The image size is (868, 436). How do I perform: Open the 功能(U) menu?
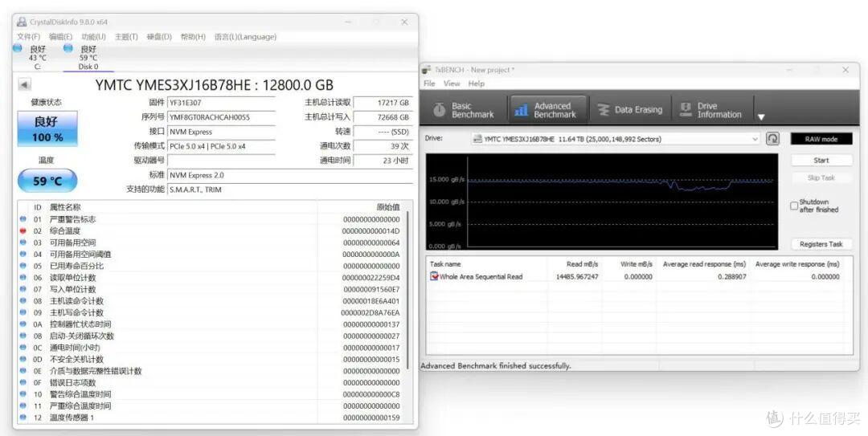click(x=93, y=36)
